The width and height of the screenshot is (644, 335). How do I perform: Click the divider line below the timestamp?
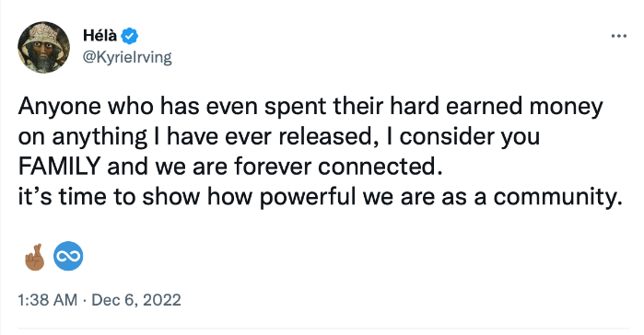pyautogui.click(x=323, y=329)
